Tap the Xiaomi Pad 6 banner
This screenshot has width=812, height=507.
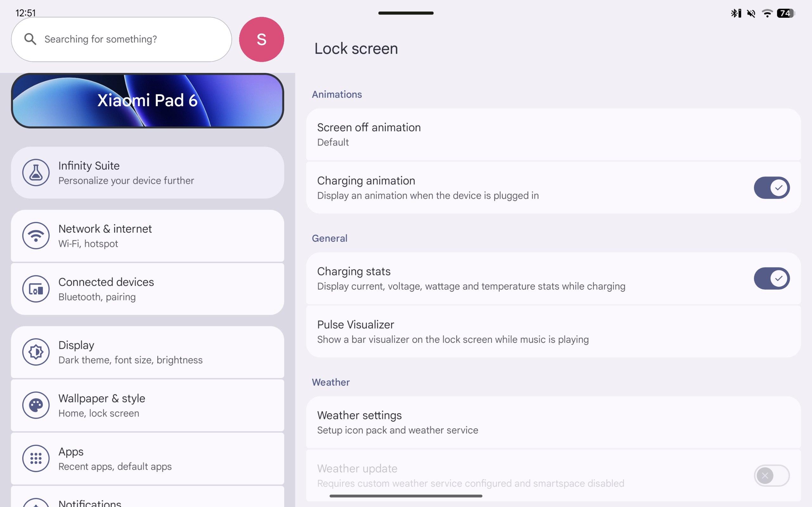147,100
